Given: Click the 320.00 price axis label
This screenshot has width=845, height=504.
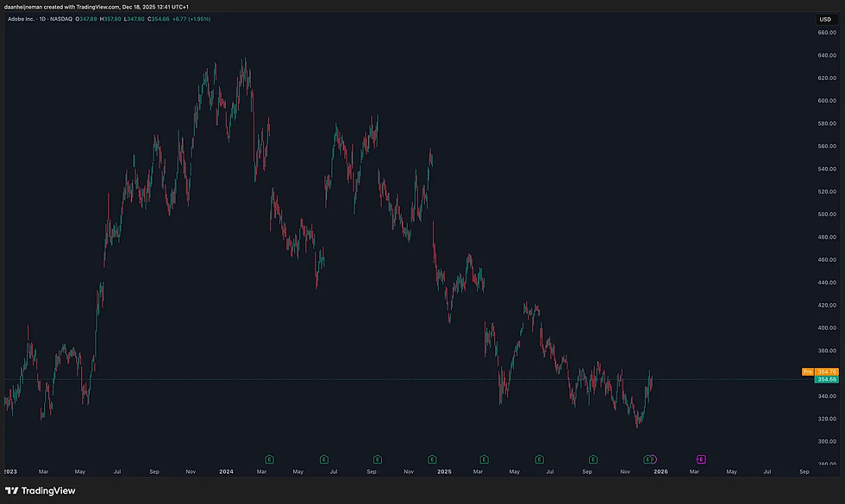Looking at the screenshot, I should click(827, 419).
